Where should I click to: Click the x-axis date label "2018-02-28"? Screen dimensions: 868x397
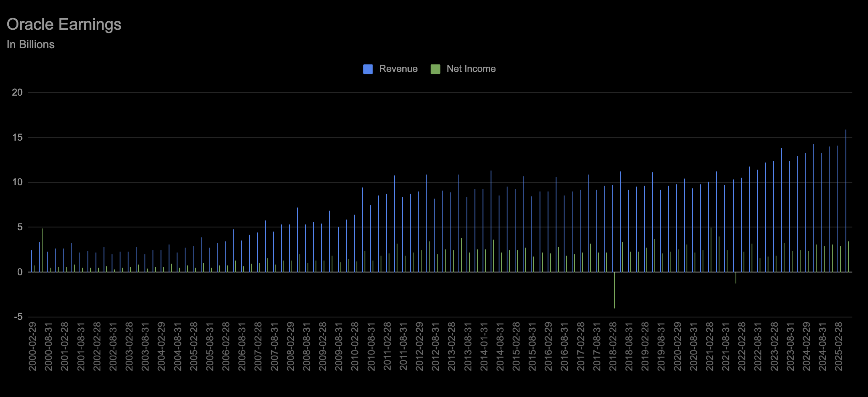[613, 346]
